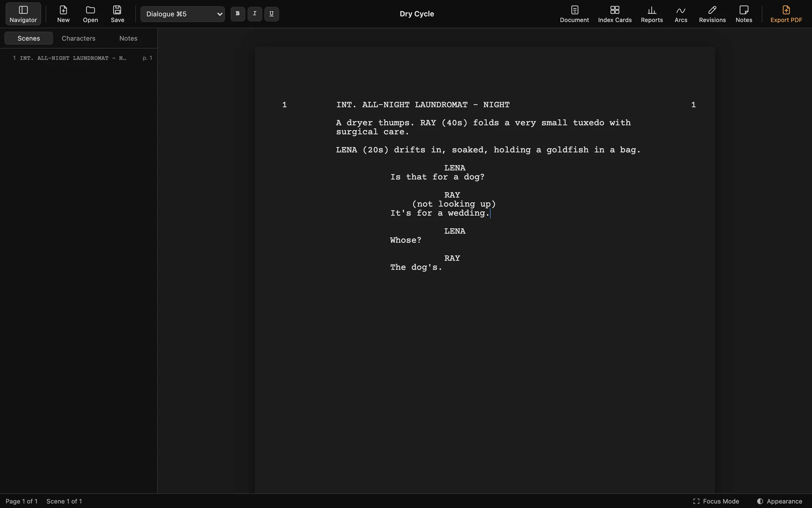Export the script as PDF
This screenshot has width=812, height=508.
tap(786, 14)
